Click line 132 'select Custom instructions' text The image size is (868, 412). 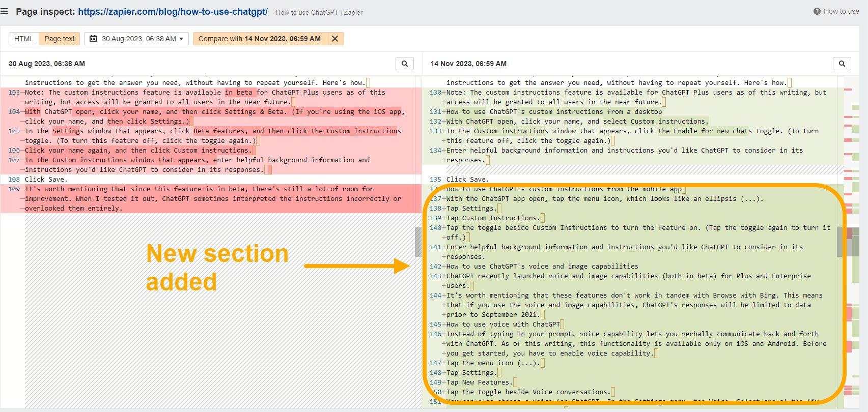pos(656,121)
